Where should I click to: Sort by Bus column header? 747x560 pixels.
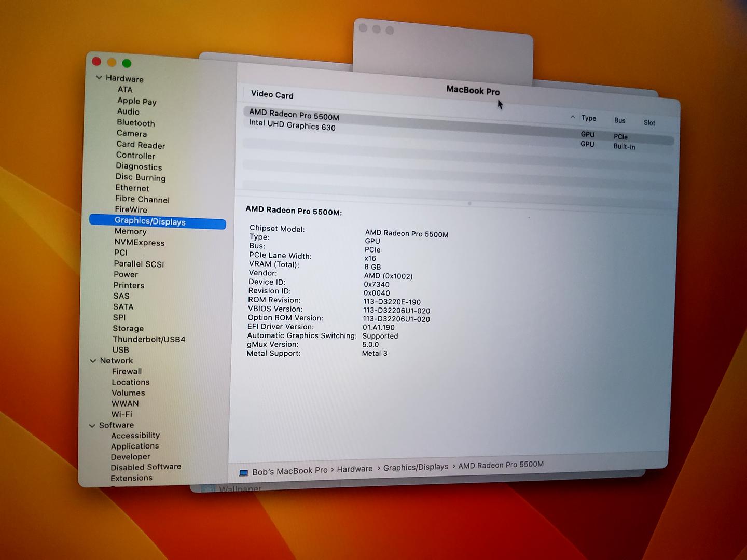tap(620, 120)
